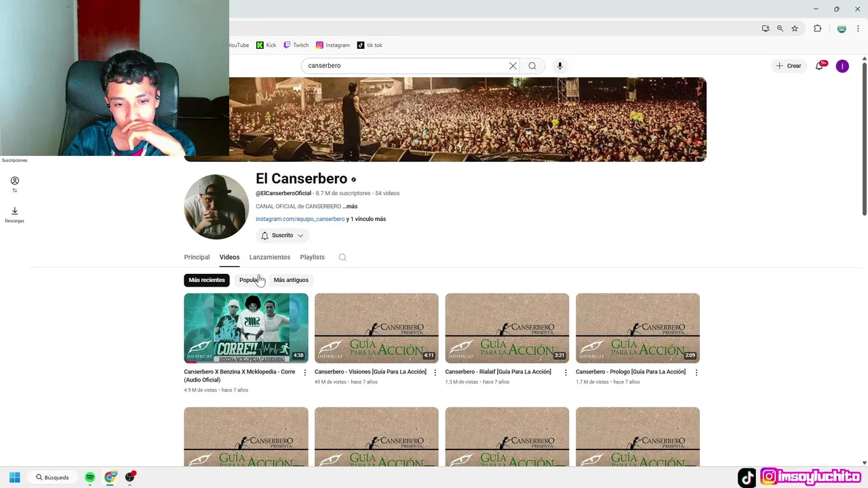Open YouTube notifications bell
Screen dimensions: 868x488
coord(820,66)
